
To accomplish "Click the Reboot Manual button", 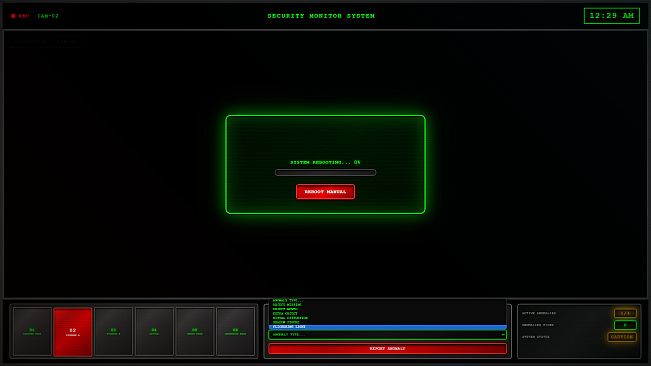I will pyautogui.click(x=325, y=192).
